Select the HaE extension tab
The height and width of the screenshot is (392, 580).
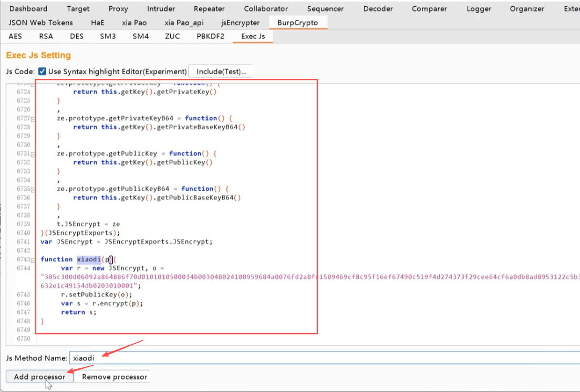pyautogui.click(x=98, y=23)
